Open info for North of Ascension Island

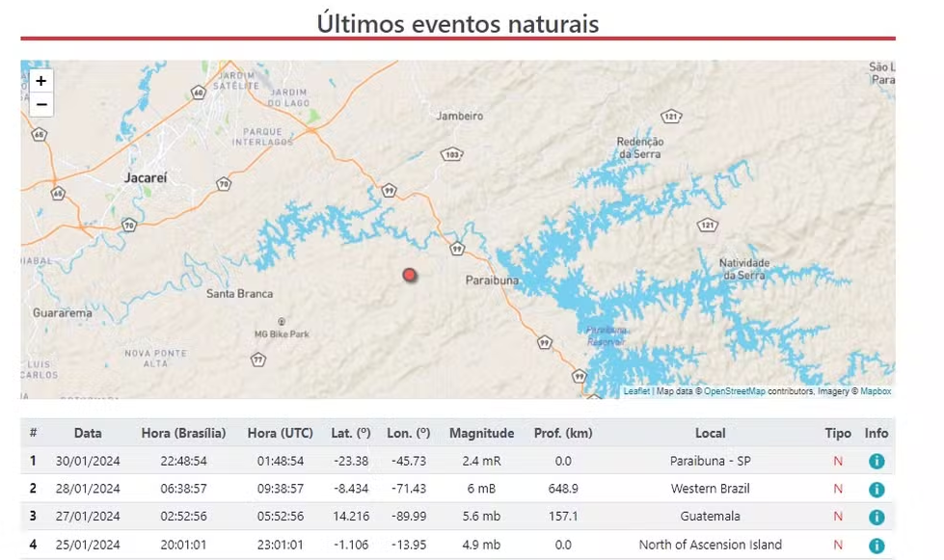coord(876,546)
